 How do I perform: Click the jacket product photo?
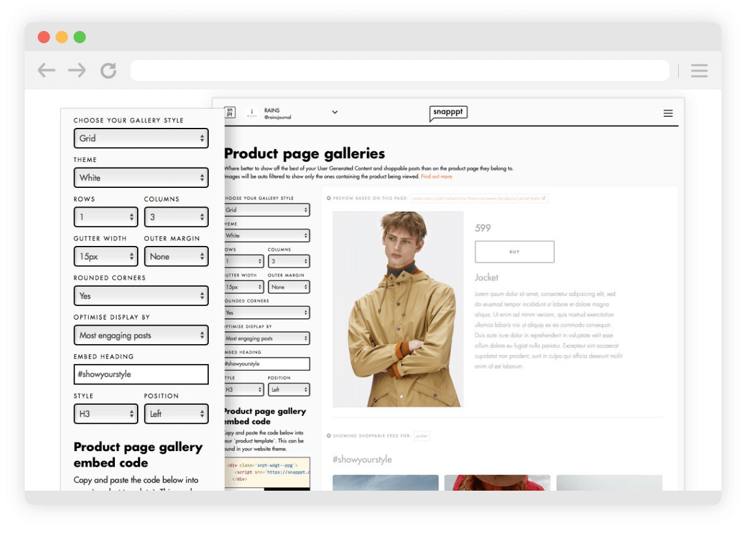click(x=398, y=309)
